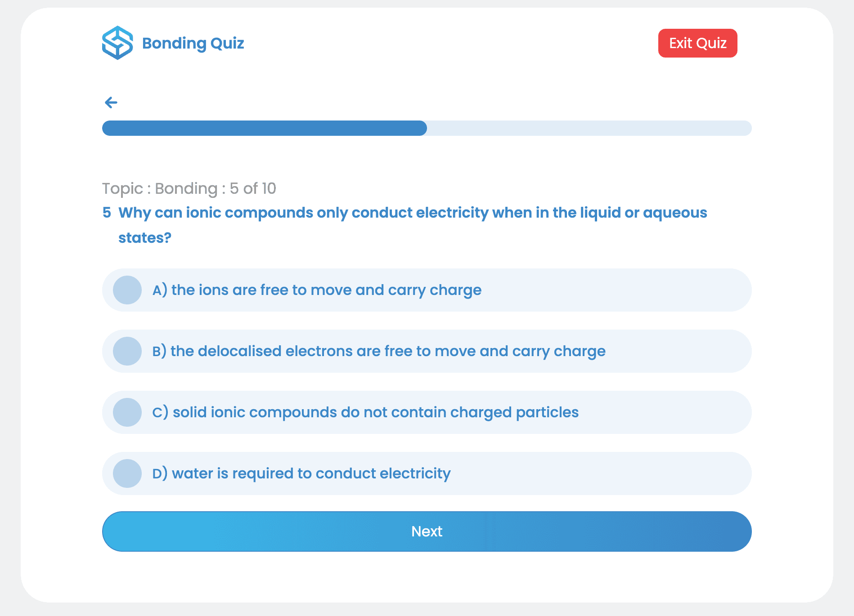The width and height of the screenshot is (854, 616).
Task: Click the Bonding Quiz title text
Action: pos(193,43)
